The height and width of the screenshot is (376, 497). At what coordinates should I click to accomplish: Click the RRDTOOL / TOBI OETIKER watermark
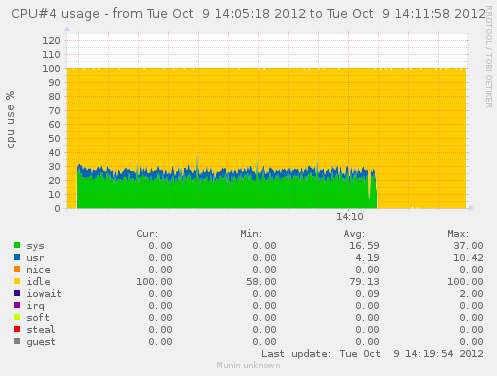pyautogui.click(x=488, y=57)
